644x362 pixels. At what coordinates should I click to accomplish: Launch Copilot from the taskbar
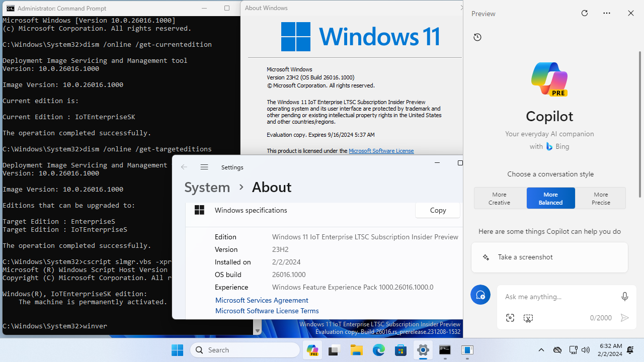point(312,350)
